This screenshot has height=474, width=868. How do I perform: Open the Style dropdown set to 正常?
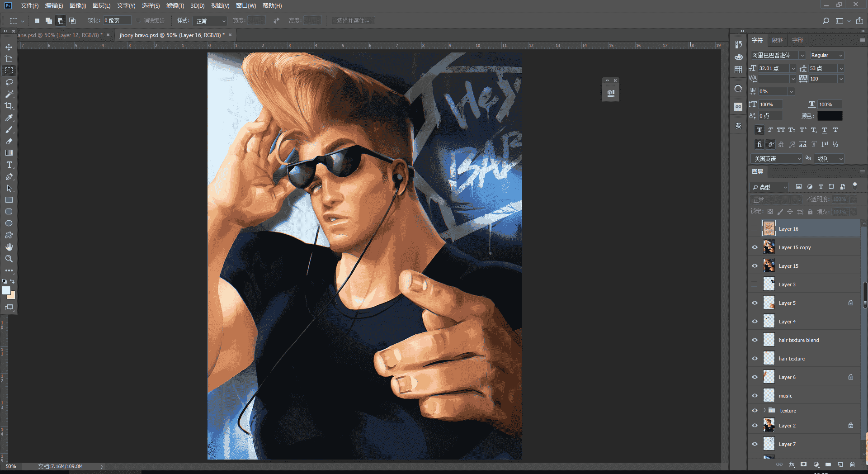[210, 21]
